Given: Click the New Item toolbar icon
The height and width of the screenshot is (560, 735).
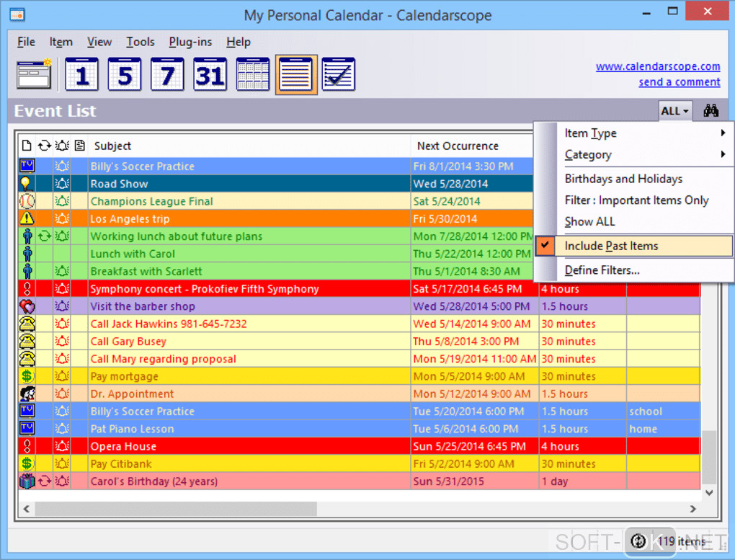Looking at the screenshot, I should [34, 74].
